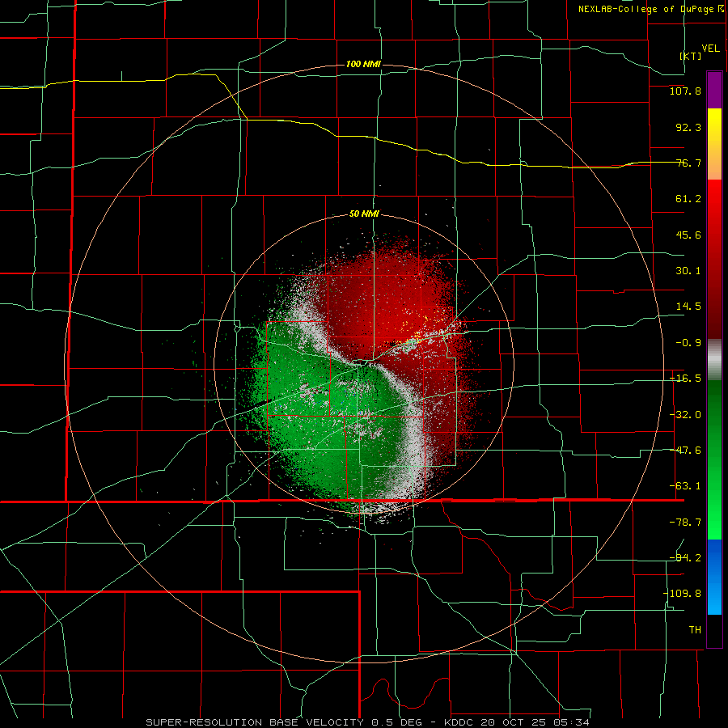728x728 pixels.
Task: Click the -16.5 velocity legend value
Action: [x=685, y=379]
